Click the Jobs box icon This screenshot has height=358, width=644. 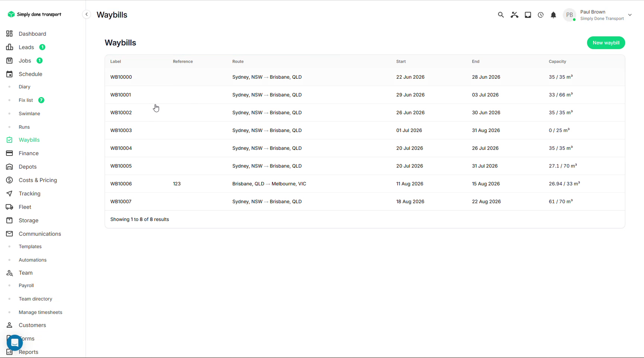pyautogui.click(x=9, y=60)
